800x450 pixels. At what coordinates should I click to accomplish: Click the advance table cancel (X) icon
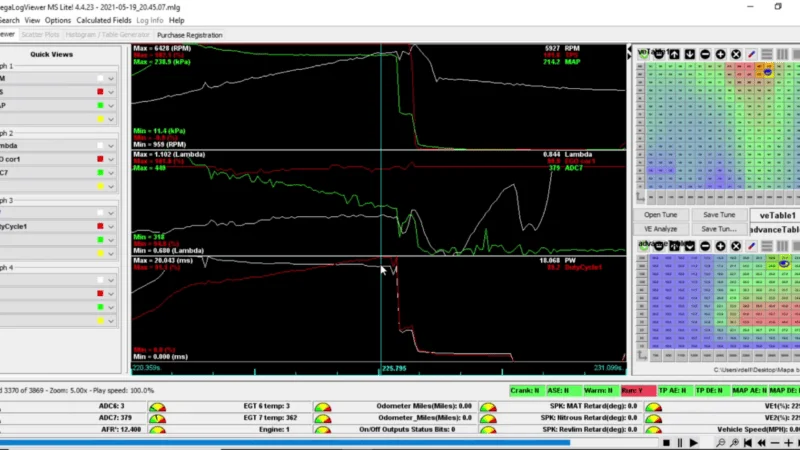736,246
